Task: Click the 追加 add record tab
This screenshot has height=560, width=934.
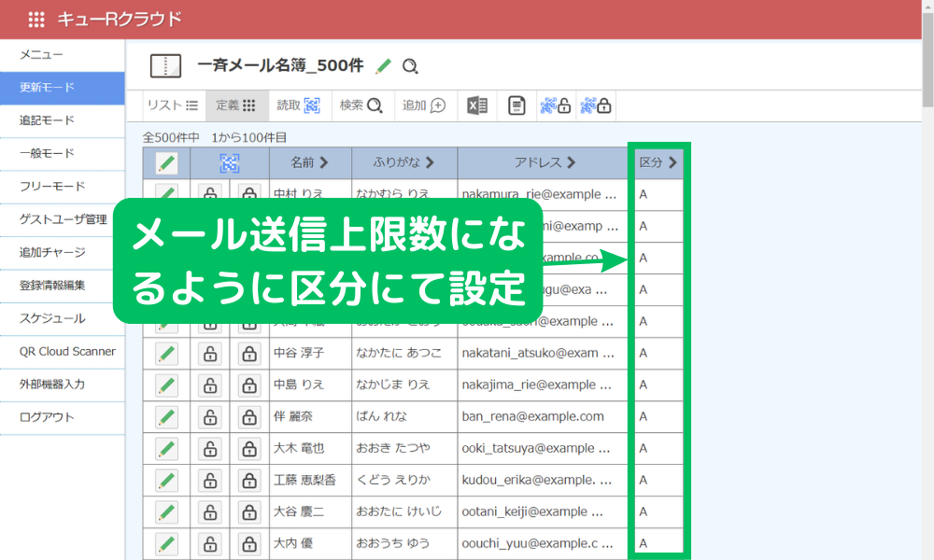Action: [x=425, y=105]
